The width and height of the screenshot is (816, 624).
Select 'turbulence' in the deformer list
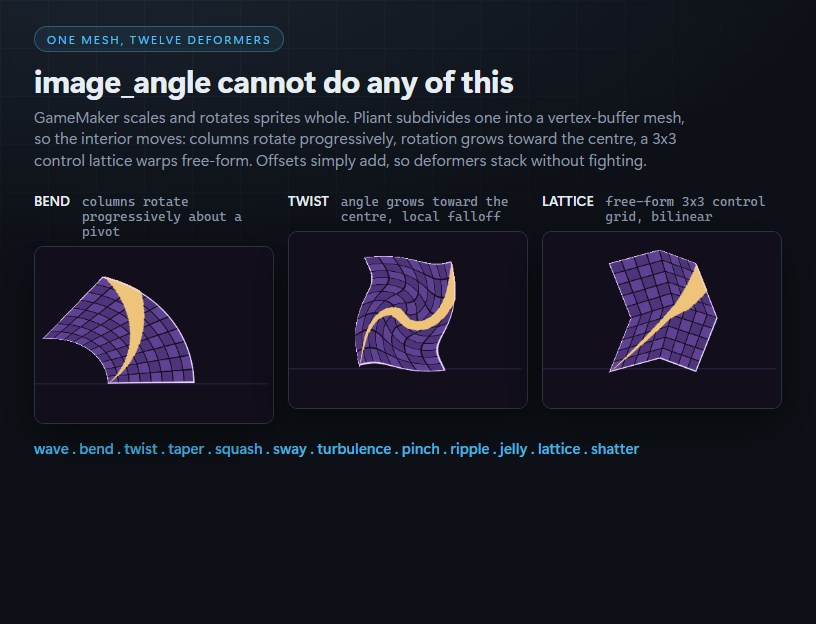354,449
